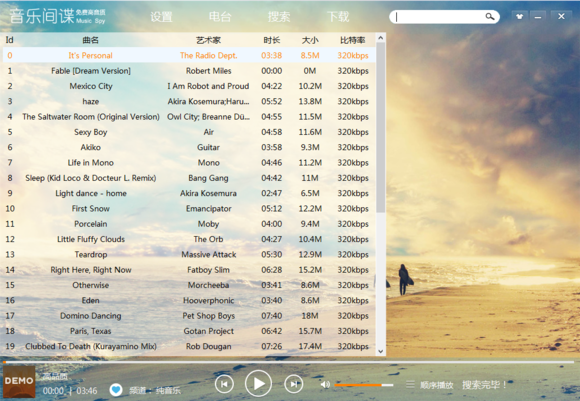Click the magnifier search icon
Screen dimensions: 580x401
(x=489, y=16)
